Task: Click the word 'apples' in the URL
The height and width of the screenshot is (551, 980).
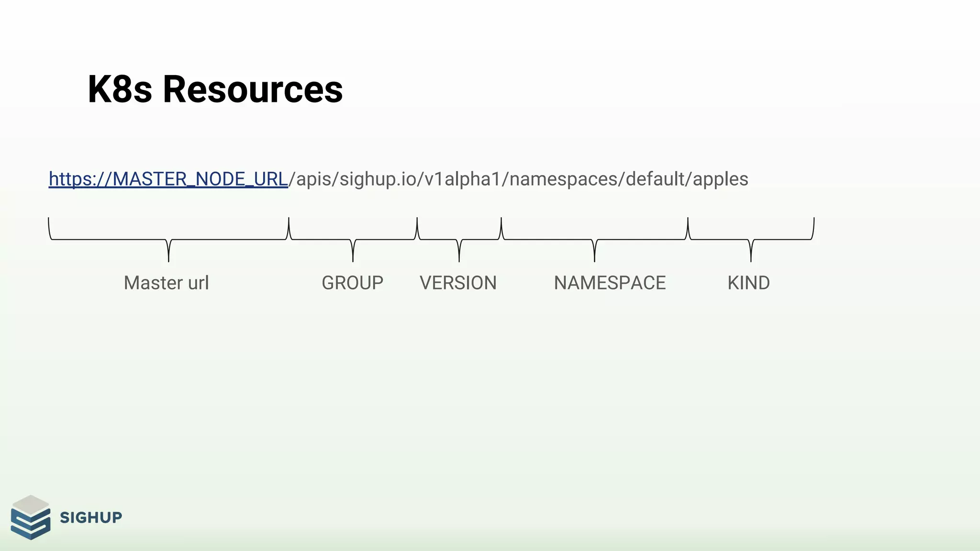Action: [720, 179]
